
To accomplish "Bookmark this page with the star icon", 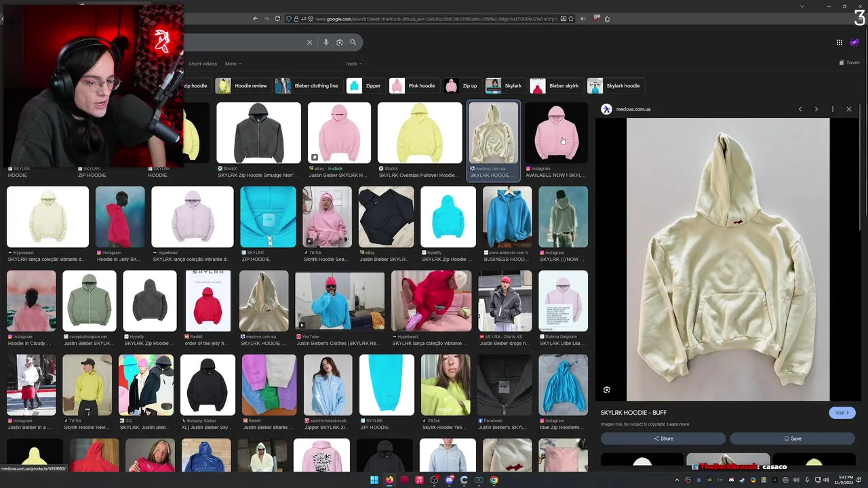I will tap(571, 18).
